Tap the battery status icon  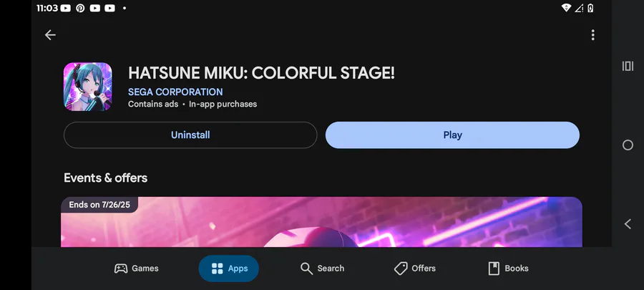[x=590, y=8]
